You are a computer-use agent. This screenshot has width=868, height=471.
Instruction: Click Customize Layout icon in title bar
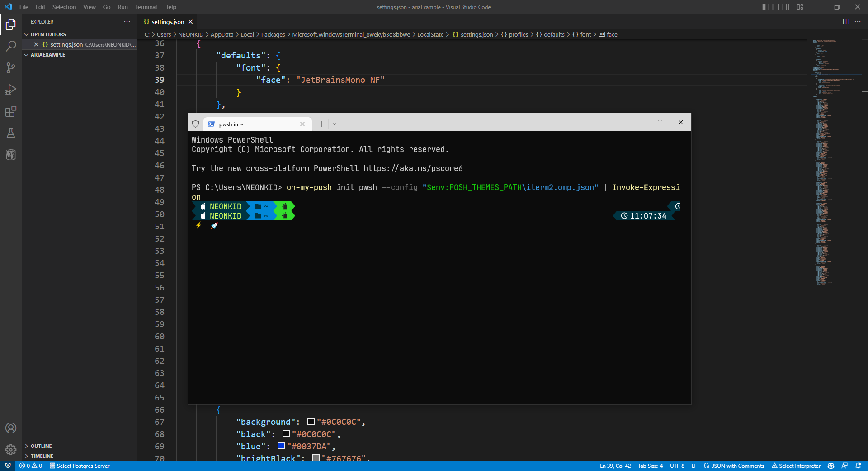(x=800, y=7)
